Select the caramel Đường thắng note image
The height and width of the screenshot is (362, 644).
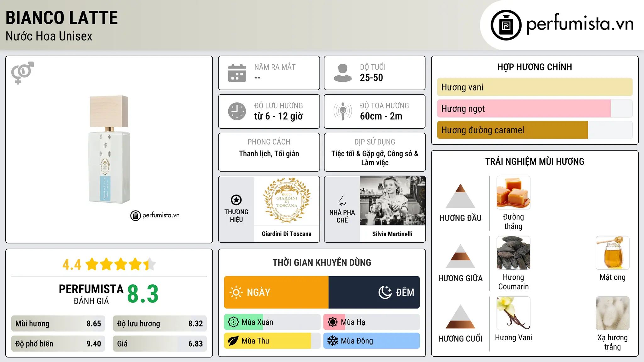click(514, 193)
